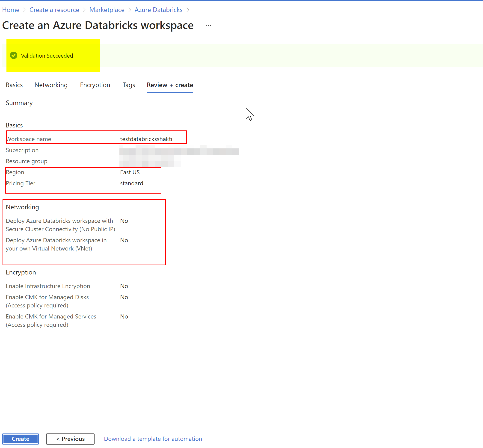The width and height of the screenshot is (483, 448).
Task: Select the Tags tab
Action: (x=129, y=85)
